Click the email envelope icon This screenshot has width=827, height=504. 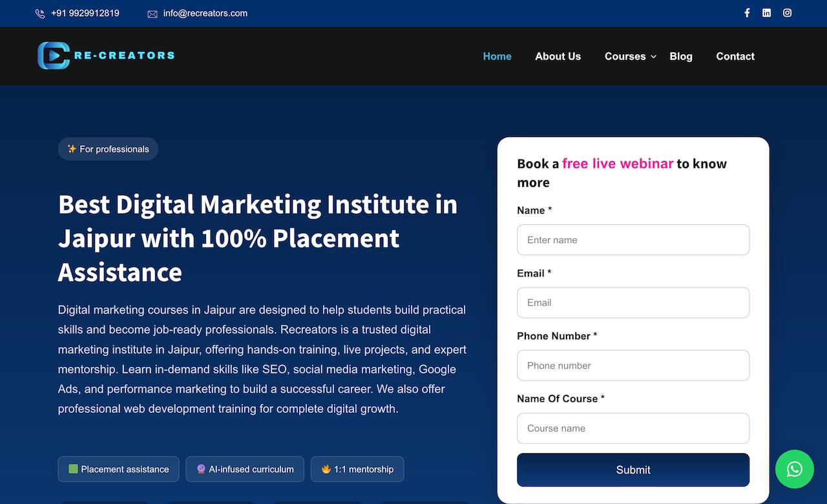(152, 14)
